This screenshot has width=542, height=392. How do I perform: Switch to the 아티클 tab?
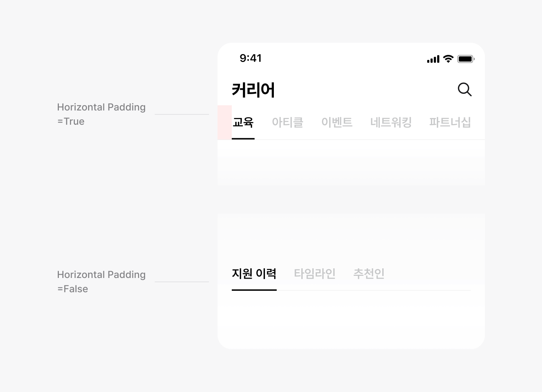(x=287, y=122)
